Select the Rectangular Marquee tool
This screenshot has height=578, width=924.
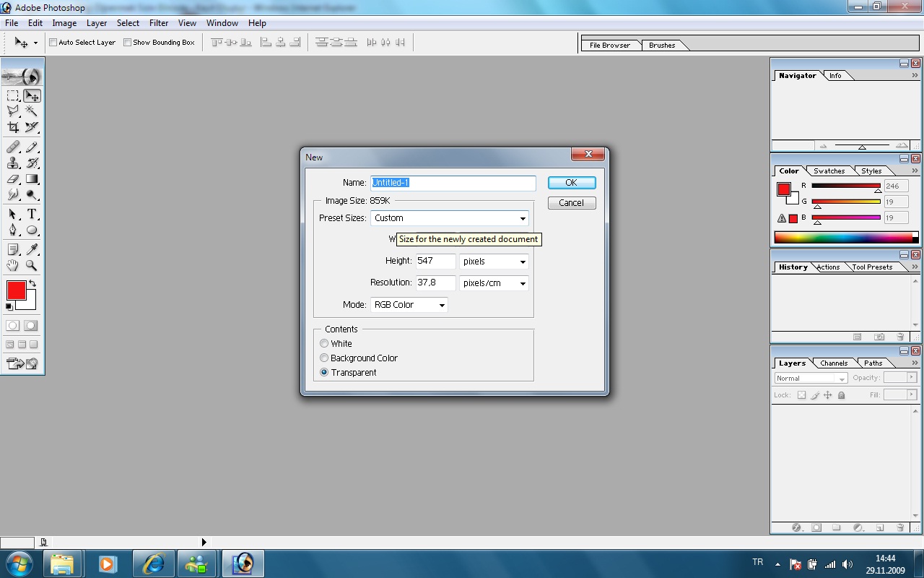click(13, 95)
